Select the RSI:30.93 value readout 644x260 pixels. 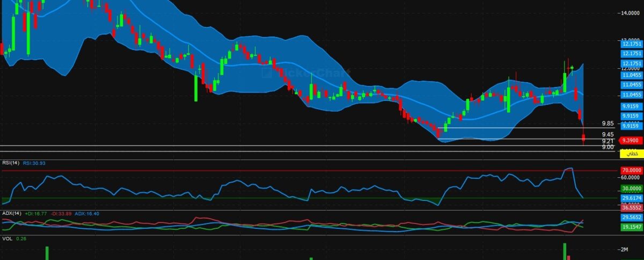pyautogui.click(x=34, y=163)
